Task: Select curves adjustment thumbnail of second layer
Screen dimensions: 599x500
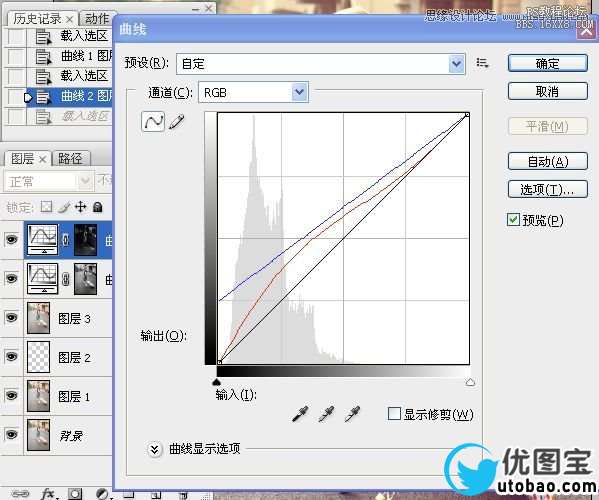Action: 42,278
